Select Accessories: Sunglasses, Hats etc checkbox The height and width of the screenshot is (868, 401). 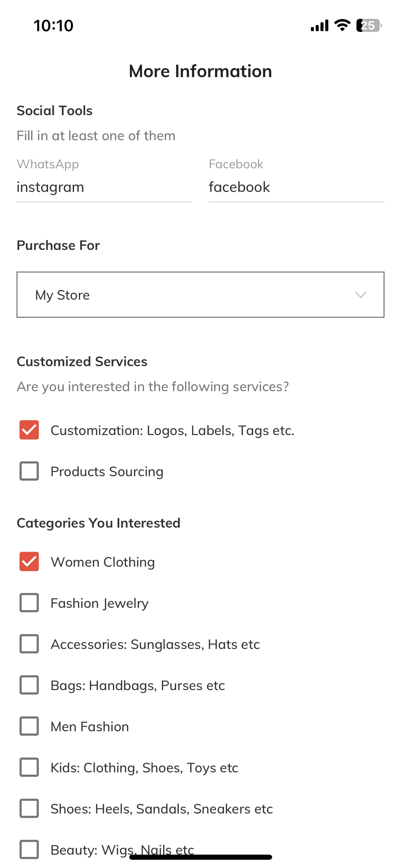coord(29,644)
